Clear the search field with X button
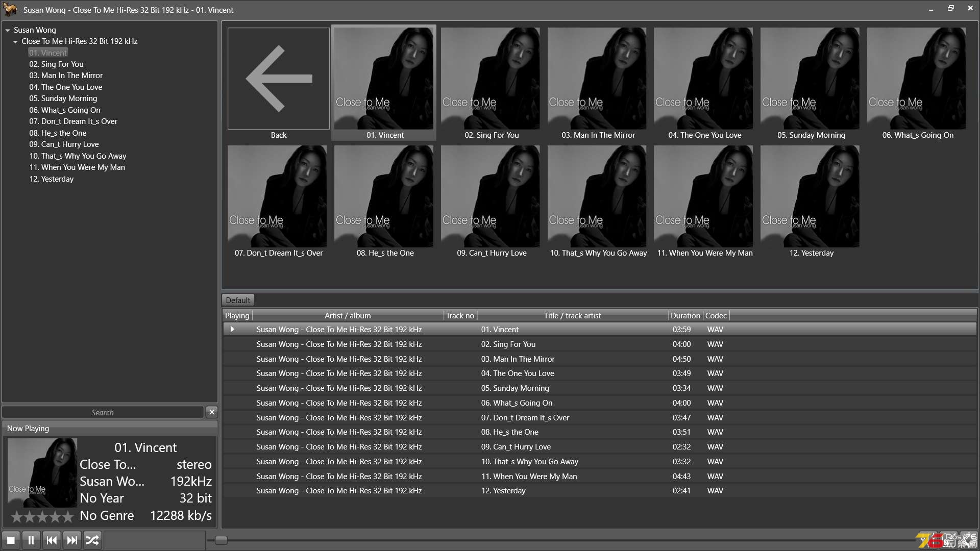This screenshot has height=551, width=980. point(212,412)
